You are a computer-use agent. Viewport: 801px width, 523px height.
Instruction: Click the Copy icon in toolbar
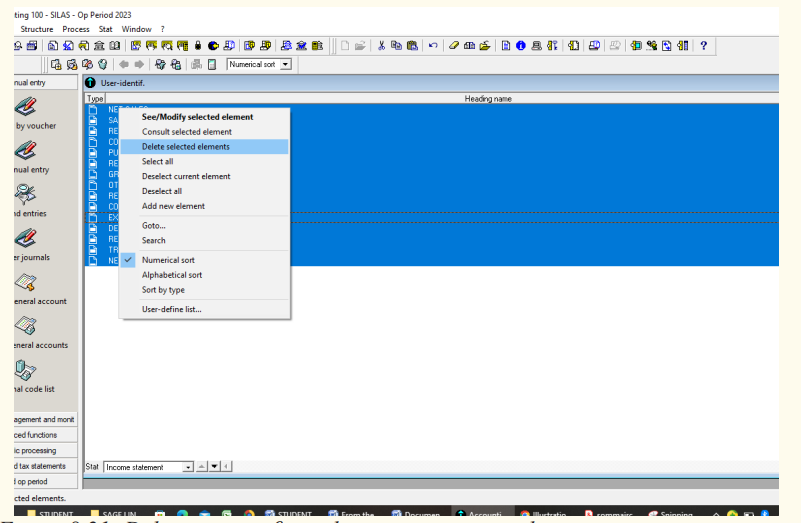[x=396, y=45]
